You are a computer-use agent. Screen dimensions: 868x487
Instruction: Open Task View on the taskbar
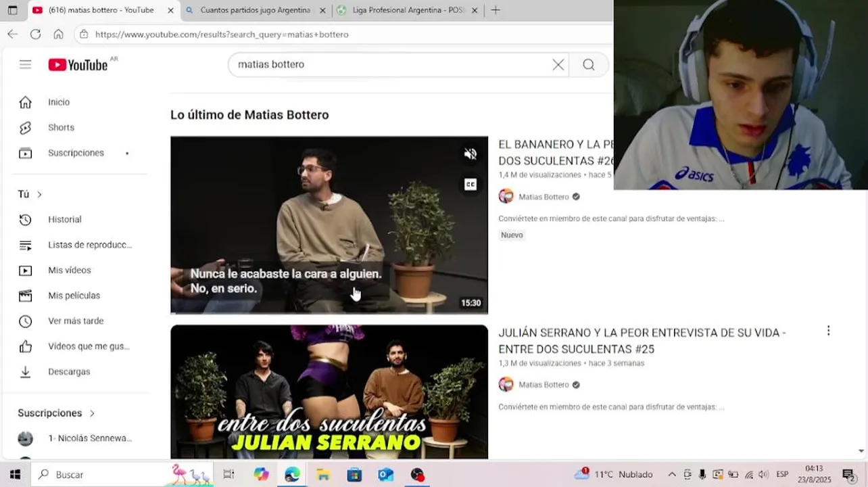coord(228,474)
